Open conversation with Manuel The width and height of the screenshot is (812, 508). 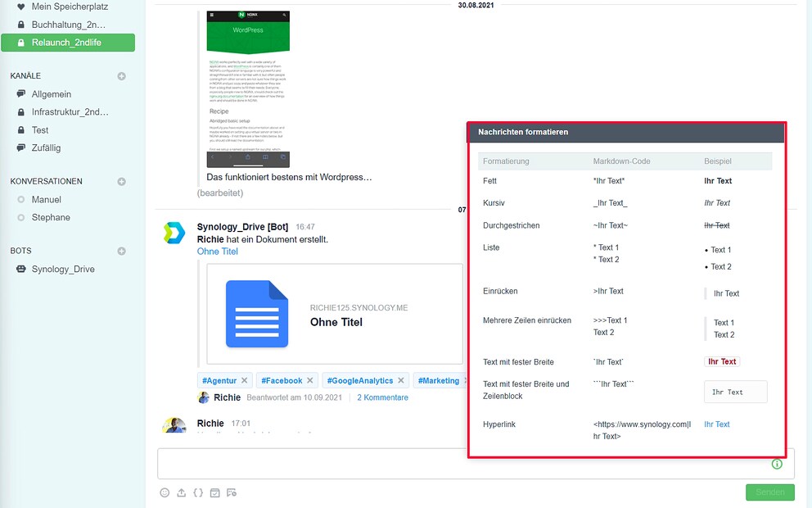pos(46,200)
